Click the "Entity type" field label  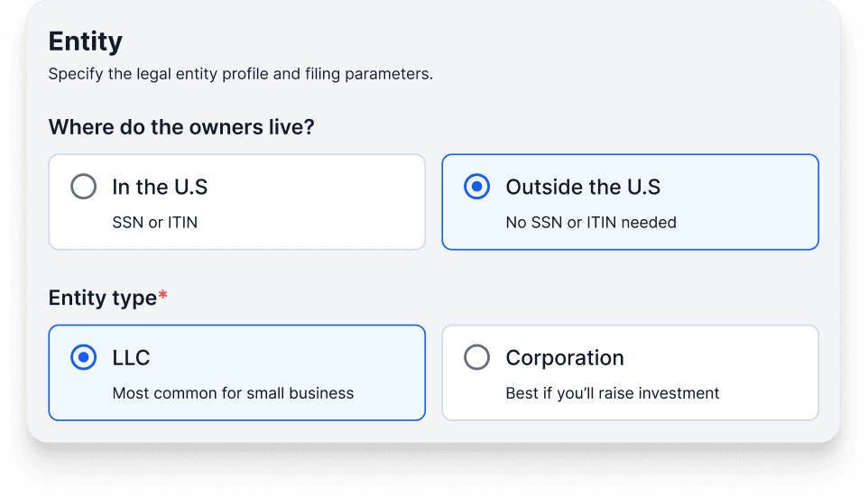[x=103, y=299]
